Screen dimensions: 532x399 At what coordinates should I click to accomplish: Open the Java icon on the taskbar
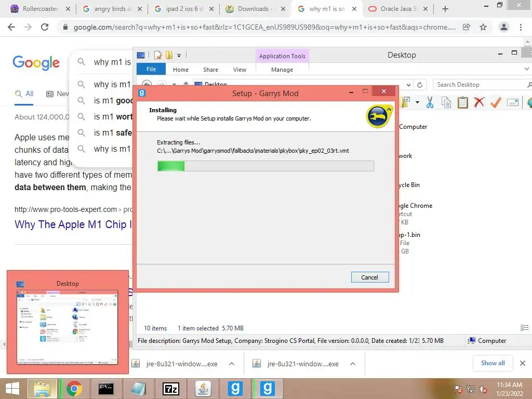(x=203, y=389)
